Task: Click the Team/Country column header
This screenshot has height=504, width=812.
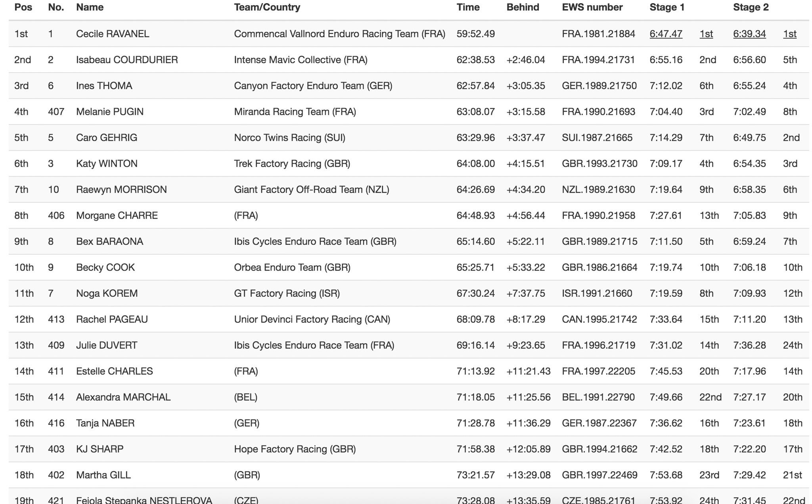Action: 267,8
